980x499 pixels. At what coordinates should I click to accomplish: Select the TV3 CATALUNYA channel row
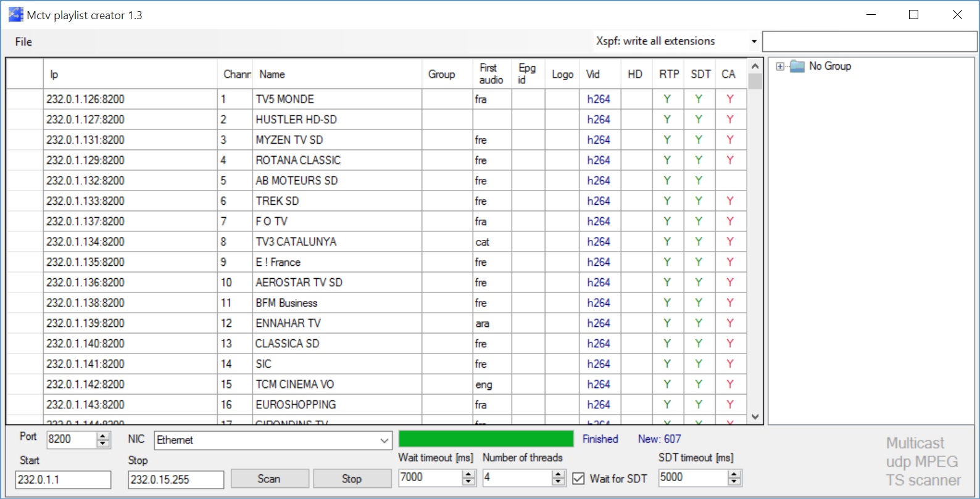[x=296, y=242]
